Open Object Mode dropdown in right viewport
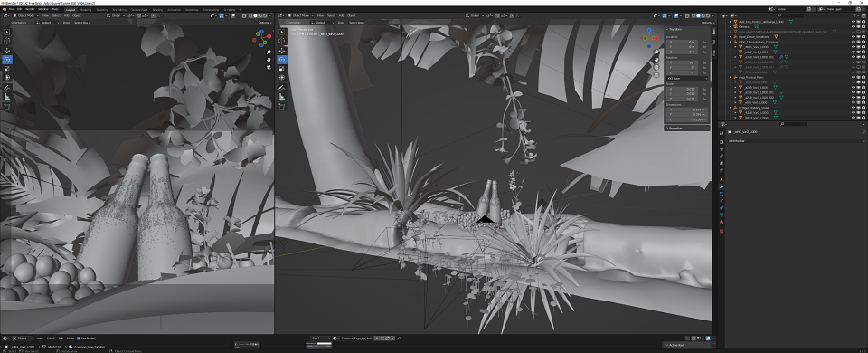Screen dimensions: 868x353 tap(301, 15)
